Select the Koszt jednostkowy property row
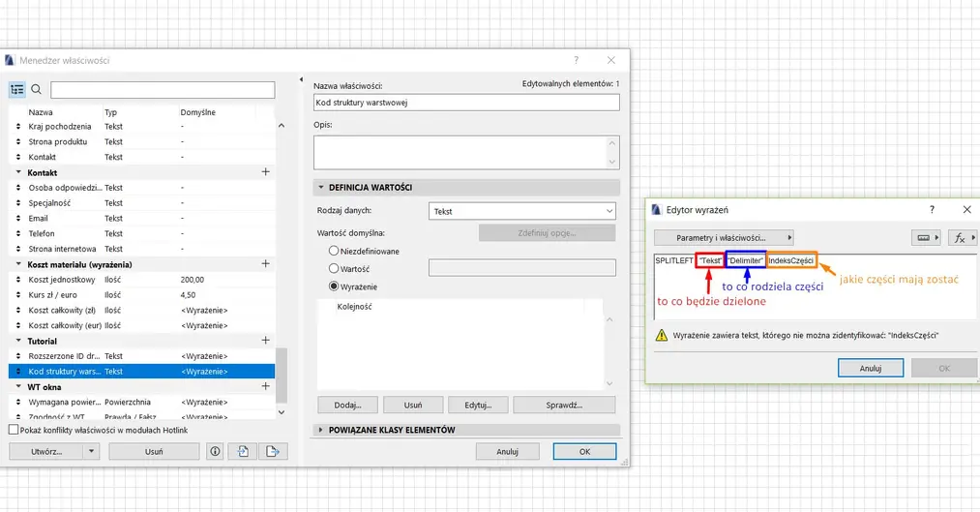Viewport: 980px width, 512px height. pos(142,280)
